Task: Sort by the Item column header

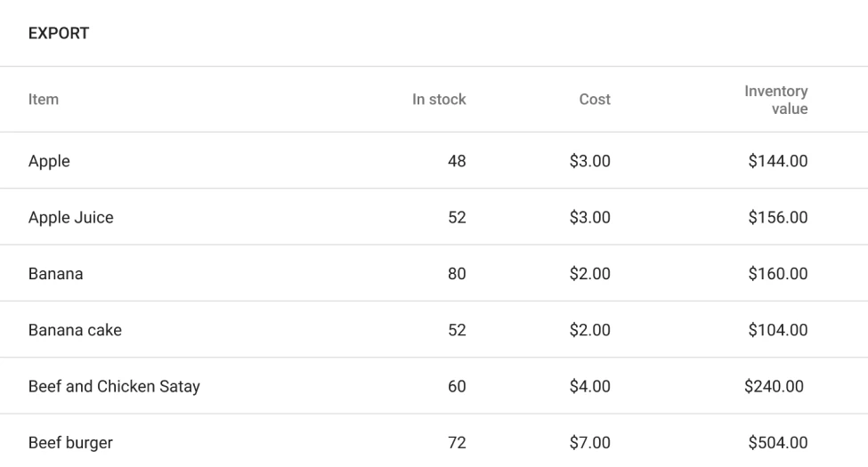Action: click(x=44, y=100)
